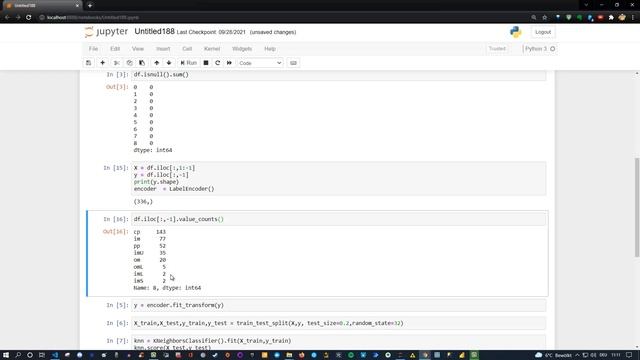Click the weather widget on the taskbar
Image resolution: width=640 pixels, height=360 pixels.
(x=554, y=355)
